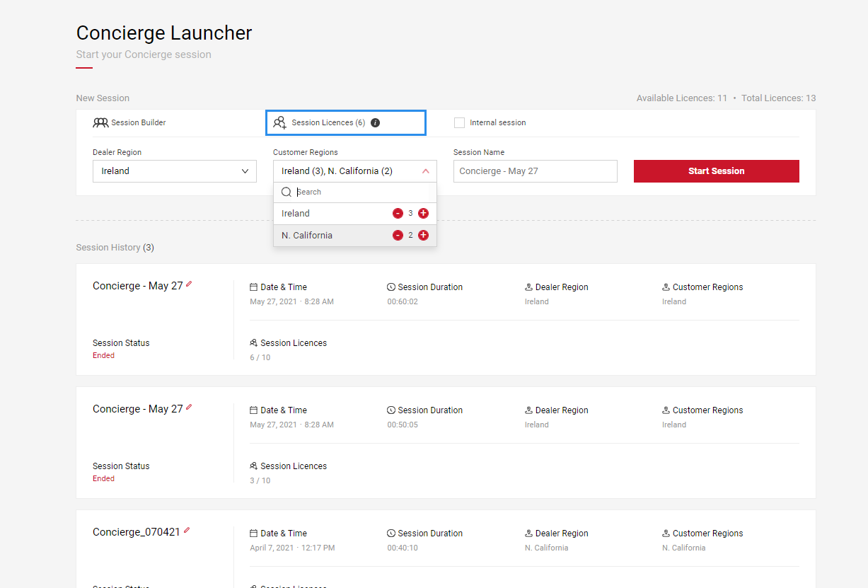Collapse the Customer Regions dropdown
Image resolution: width=868 pixels, height=588 pixels.
pyautogui.click(x=425, y=171)
